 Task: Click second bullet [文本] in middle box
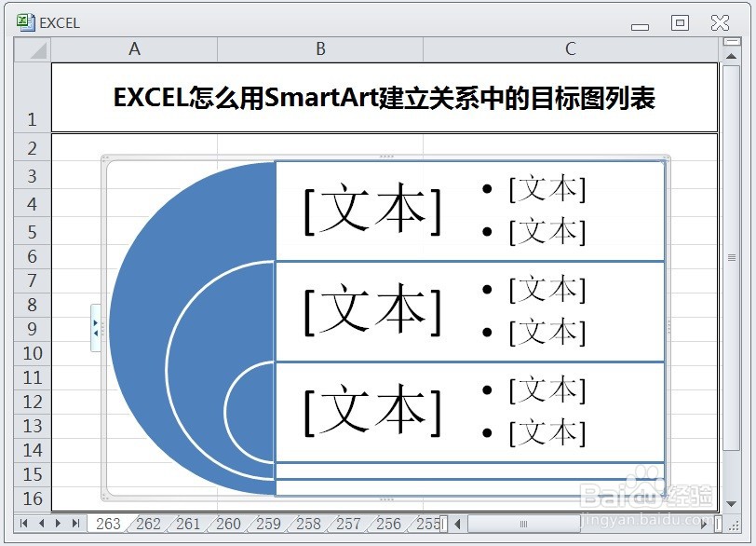point(547,332)
